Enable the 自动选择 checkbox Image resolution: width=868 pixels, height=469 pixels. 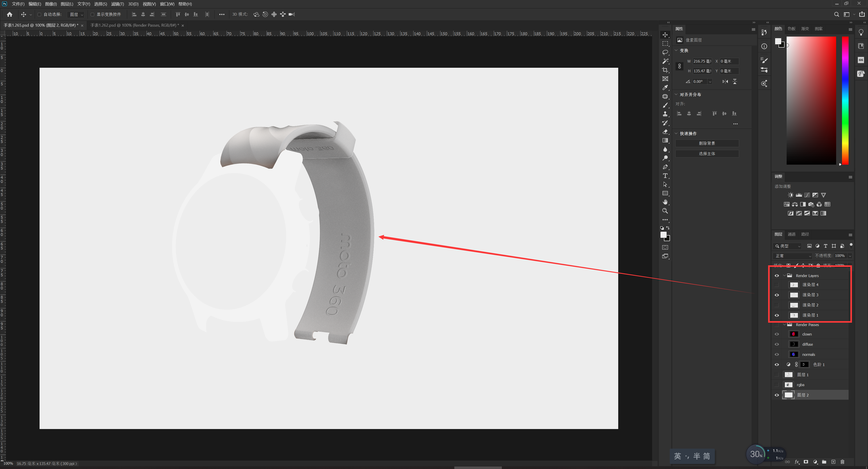click(x=39, y=14)
